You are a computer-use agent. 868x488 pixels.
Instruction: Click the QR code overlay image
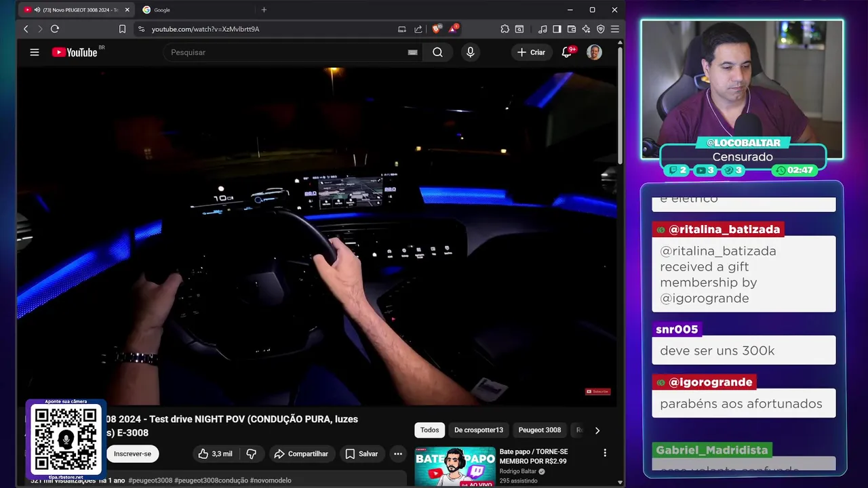tap(66, 439)
